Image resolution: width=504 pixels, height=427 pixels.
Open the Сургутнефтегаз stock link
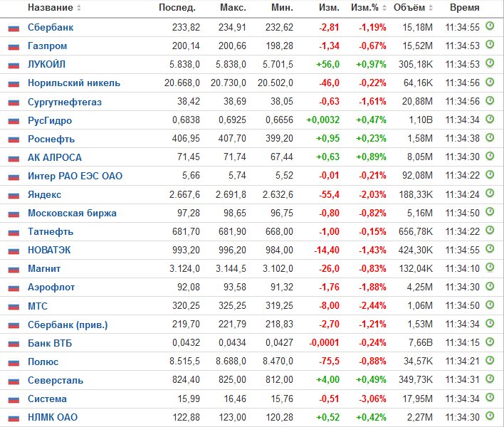[65, 102]
